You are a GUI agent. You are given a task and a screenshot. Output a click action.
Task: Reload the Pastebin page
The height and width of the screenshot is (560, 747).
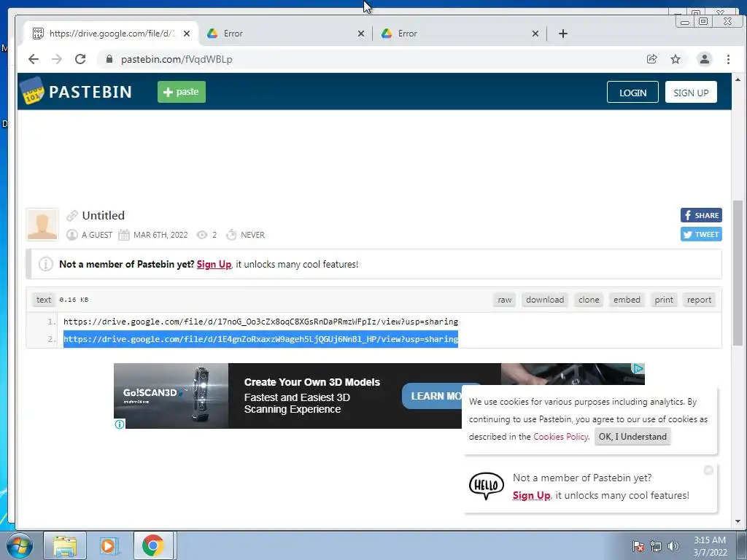coord(80,59)
